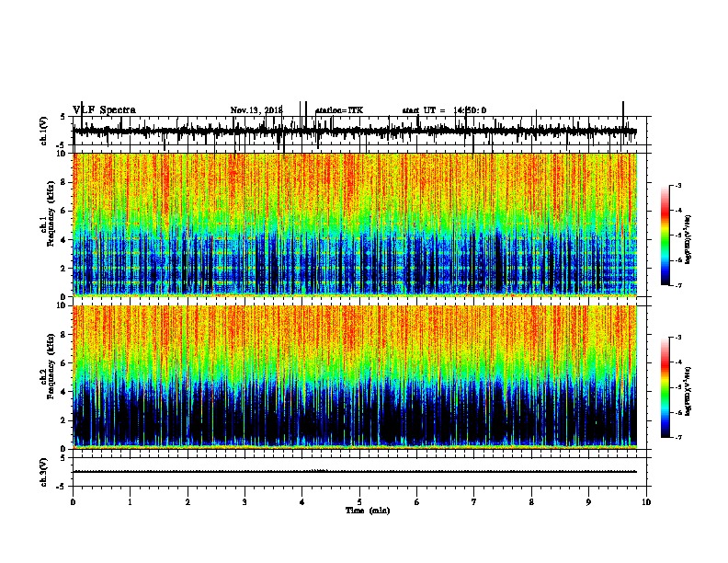Image resolution: width=728 pixels, height=563 pixels.
Task: Click time axis tick label '4'
Action: tap(302, 501)
